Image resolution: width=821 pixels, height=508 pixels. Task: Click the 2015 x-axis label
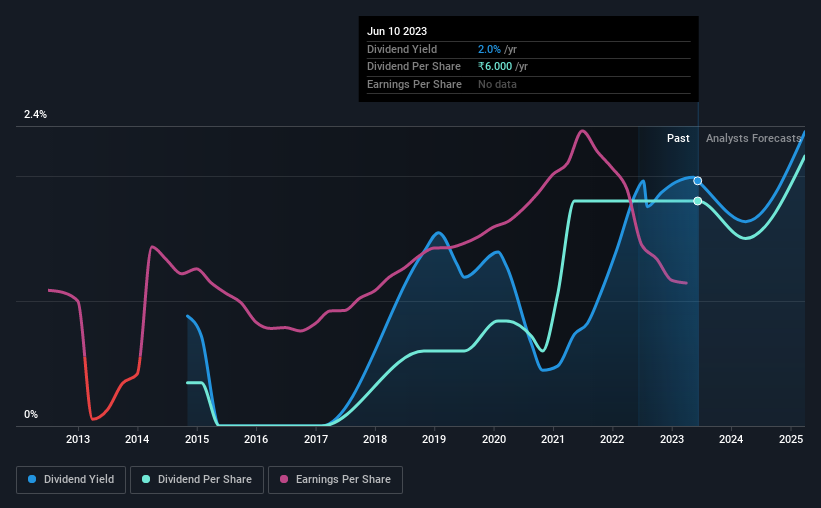[197, 439]
